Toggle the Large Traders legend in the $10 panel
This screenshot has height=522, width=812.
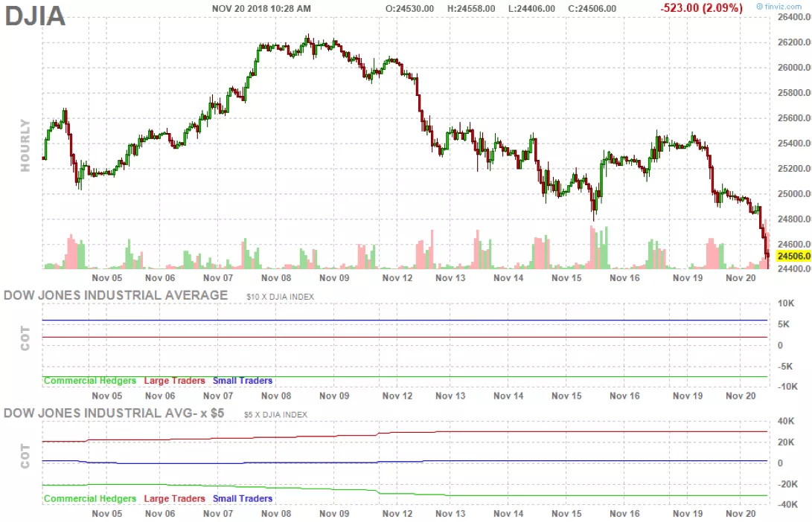pyautogui.click(x=174, y=380)
